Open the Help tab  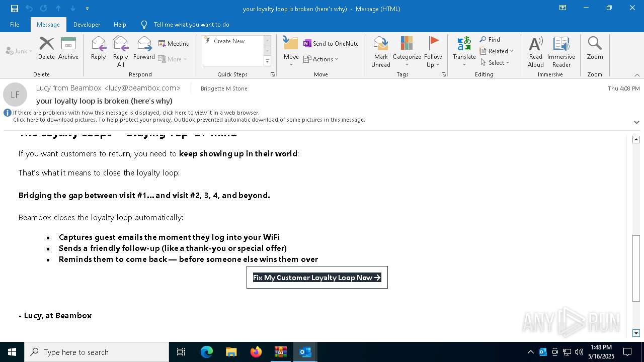pyautogui.click(x=120, y=24)
